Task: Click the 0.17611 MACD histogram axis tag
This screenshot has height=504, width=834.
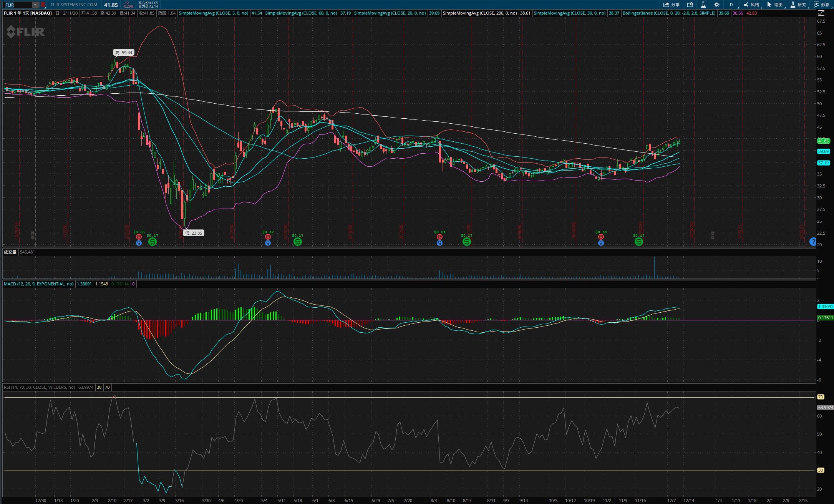Action: click(x=825, y=318)
